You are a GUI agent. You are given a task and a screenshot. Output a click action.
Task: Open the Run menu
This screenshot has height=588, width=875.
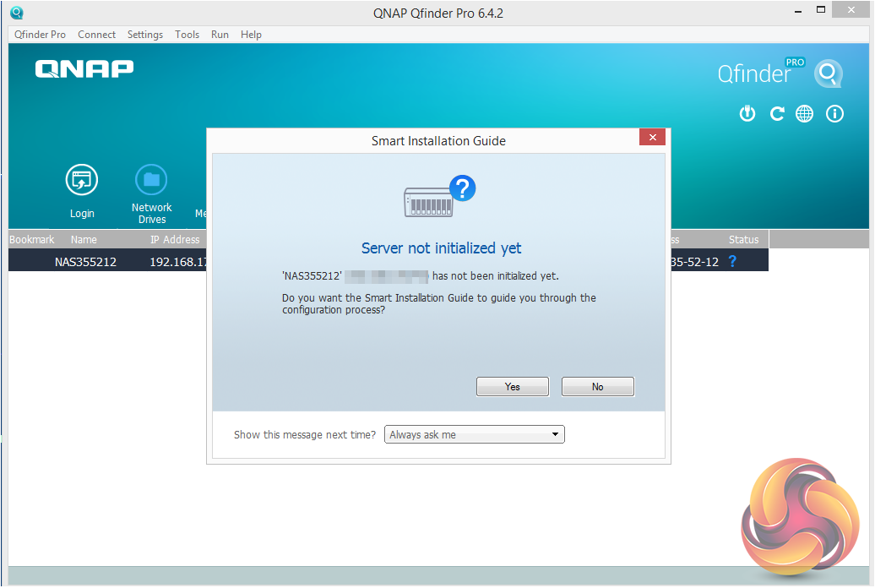pyautogui.click(x=220, y=35)
